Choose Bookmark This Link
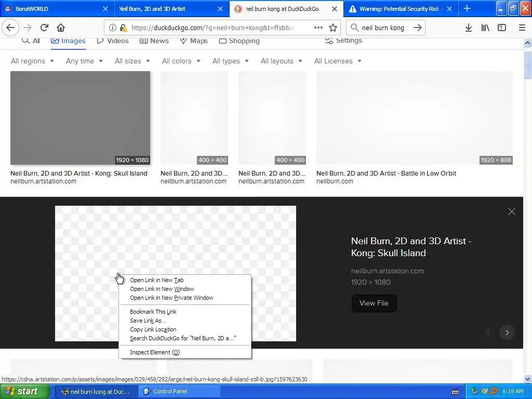 point(185,312)
